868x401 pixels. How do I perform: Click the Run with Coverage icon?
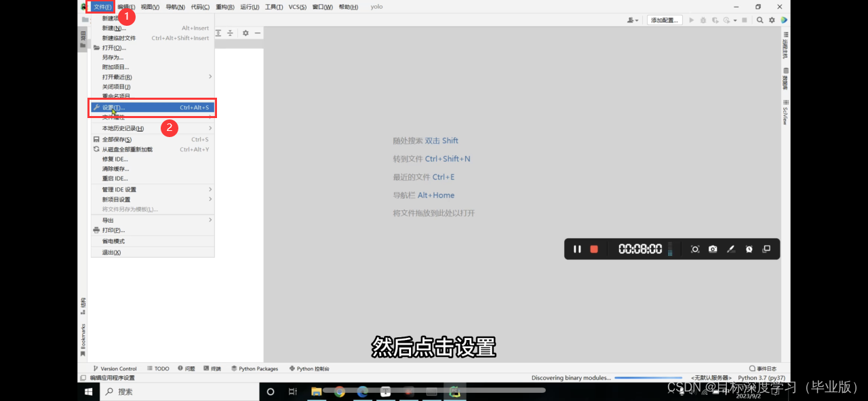[715, 20]
